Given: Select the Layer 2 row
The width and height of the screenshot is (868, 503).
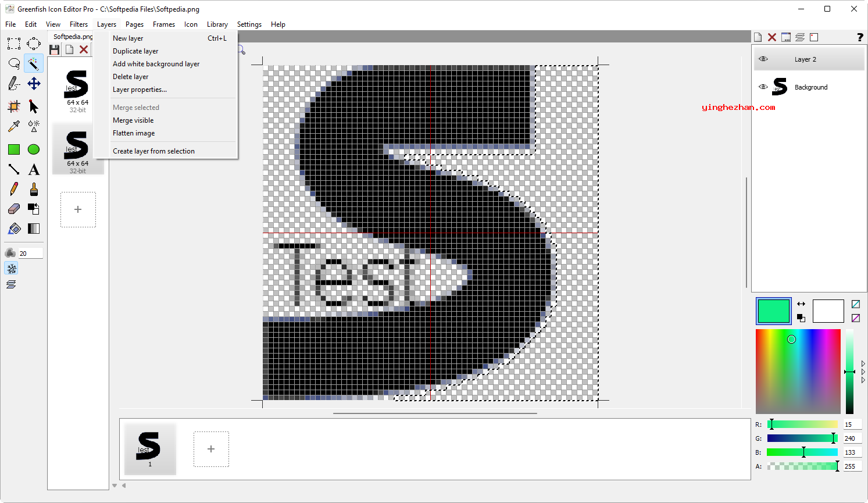Looking at the screenshot, I should 809,59.
